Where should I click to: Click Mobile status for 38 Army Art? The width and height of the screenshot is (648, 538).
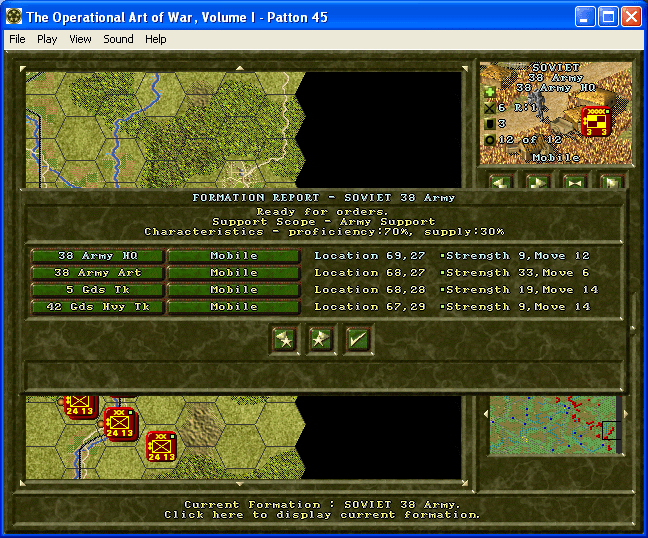pyautogui.click(x=234, y=273)
